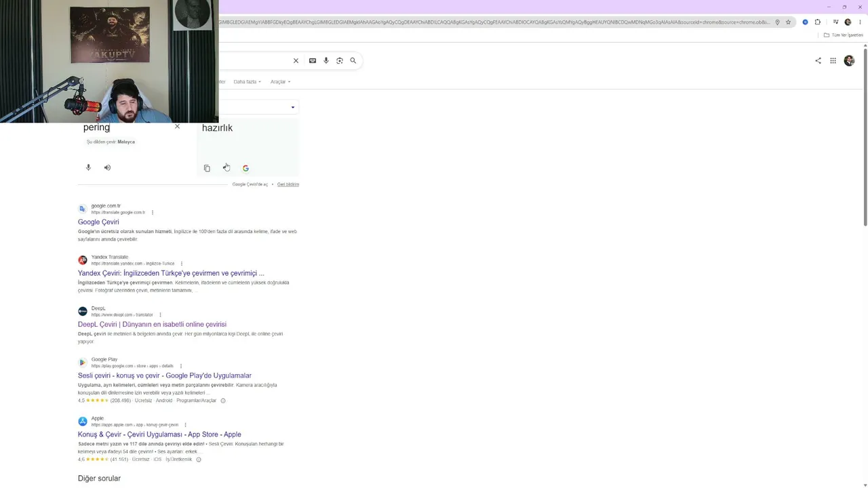The image size is (868, 488).
Task: Open more options for Apple result
Action: 185,425
